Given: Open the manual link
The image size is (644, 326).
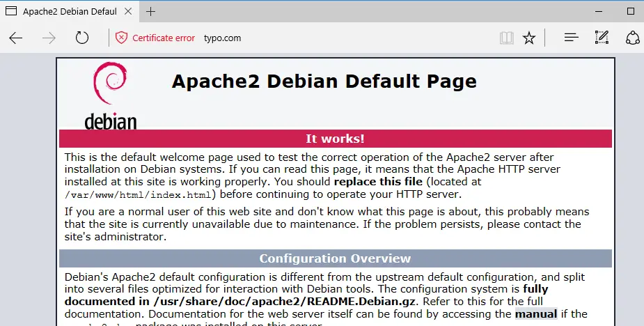Looking at the screenshot, I should [x=536, y=314].
